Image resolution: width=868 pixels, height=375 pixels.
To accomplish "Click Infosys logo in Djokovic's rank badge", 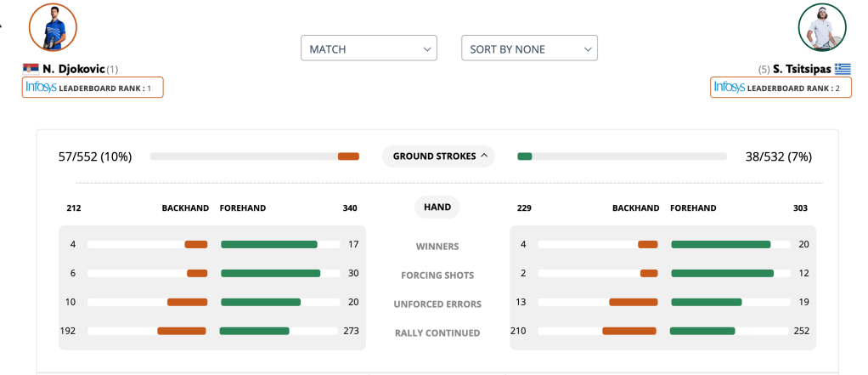I will tap(41, 87).
